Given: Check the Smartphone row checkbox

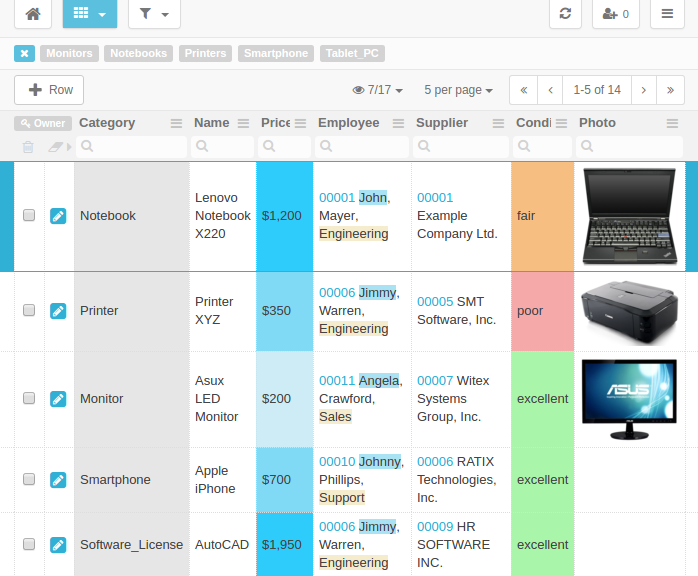Looking at the screenshot, I should (x=29, y=479).
